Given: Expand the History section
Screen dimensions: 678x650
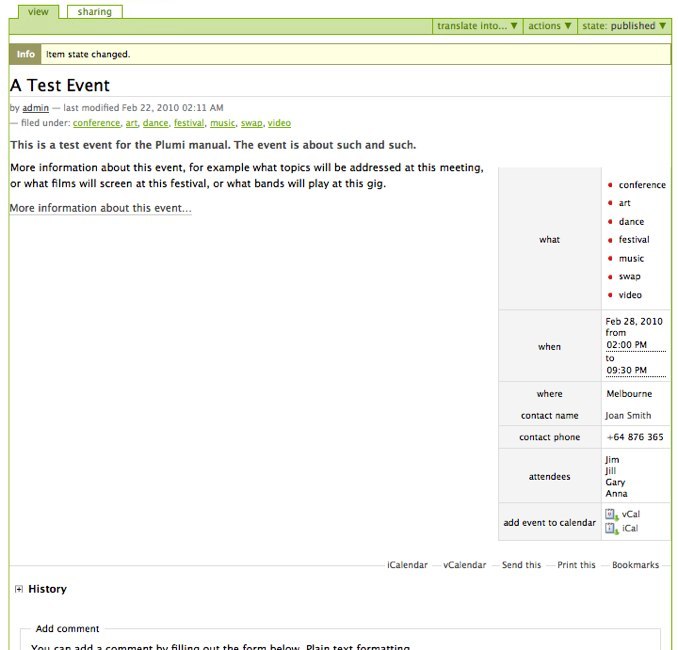Looking at the screenshot, I should coord(19,590).
